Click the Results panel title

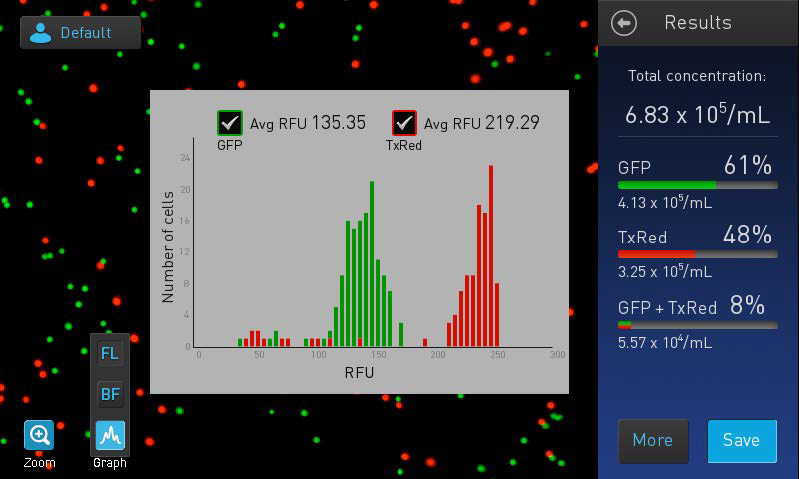(x=698, y=22)
